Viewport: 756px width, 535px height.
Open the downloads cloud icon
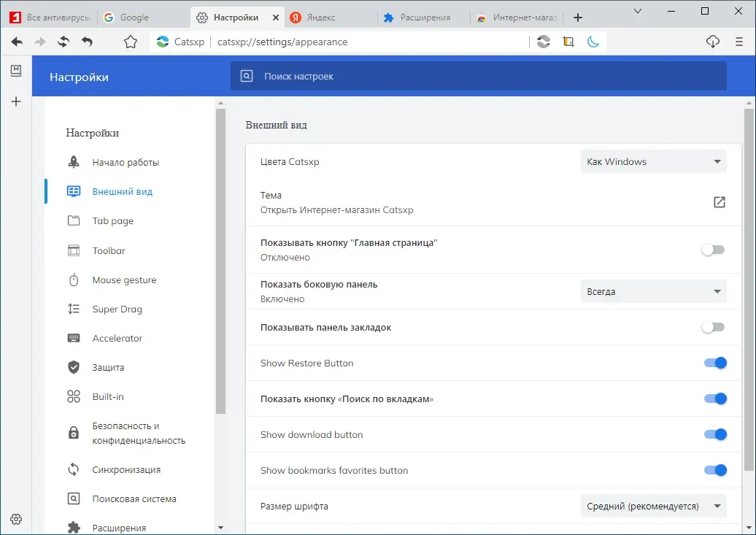pyautogui.click(x=713, y=42)
